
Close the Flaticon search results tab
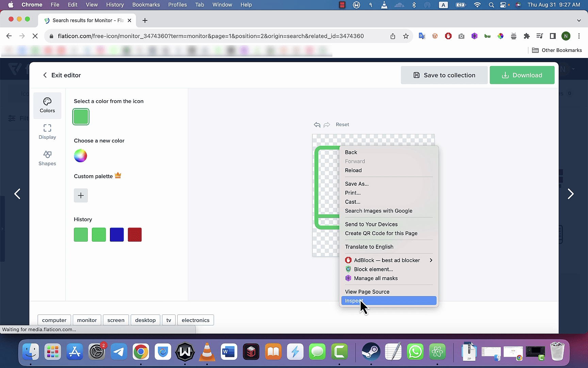pyautogui.click(x=129, y=20)
